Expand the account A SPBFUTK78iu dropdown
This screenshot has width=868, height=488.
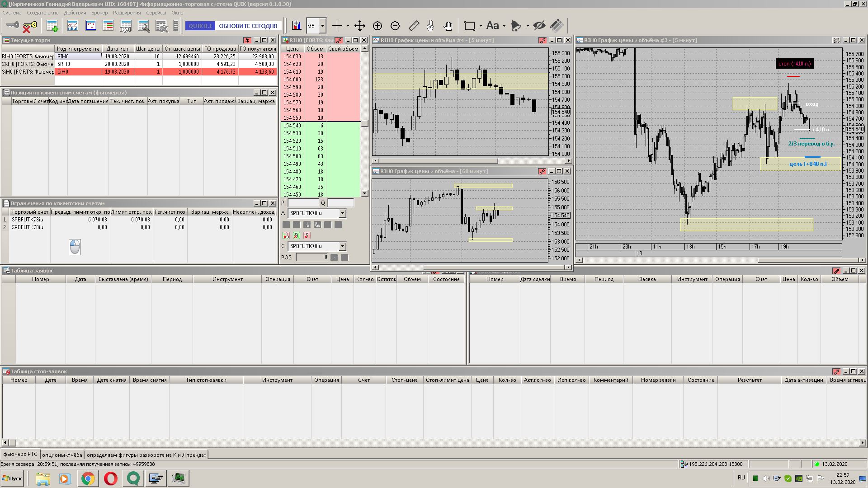tap(342, 213)
